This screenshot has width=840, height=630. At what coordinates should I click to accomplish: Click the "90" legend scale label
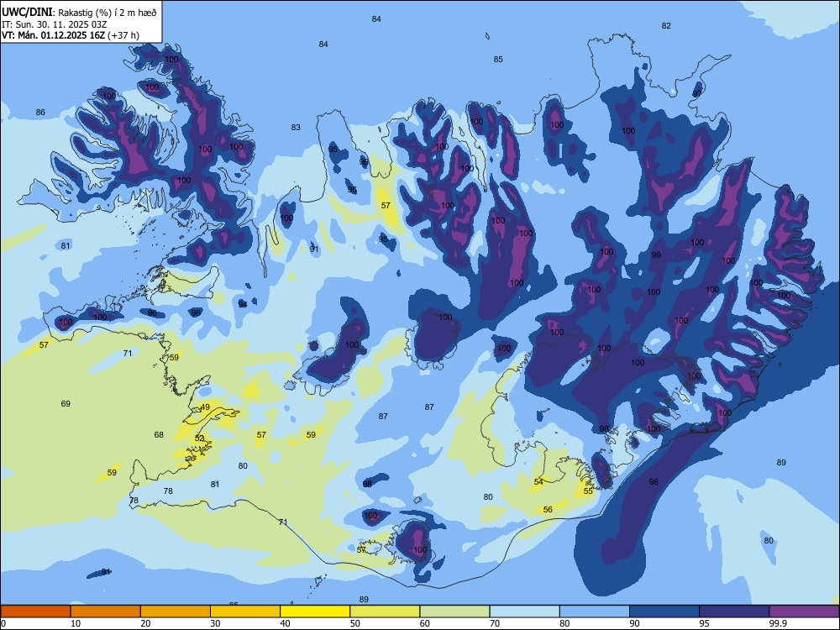pos(634,623)
